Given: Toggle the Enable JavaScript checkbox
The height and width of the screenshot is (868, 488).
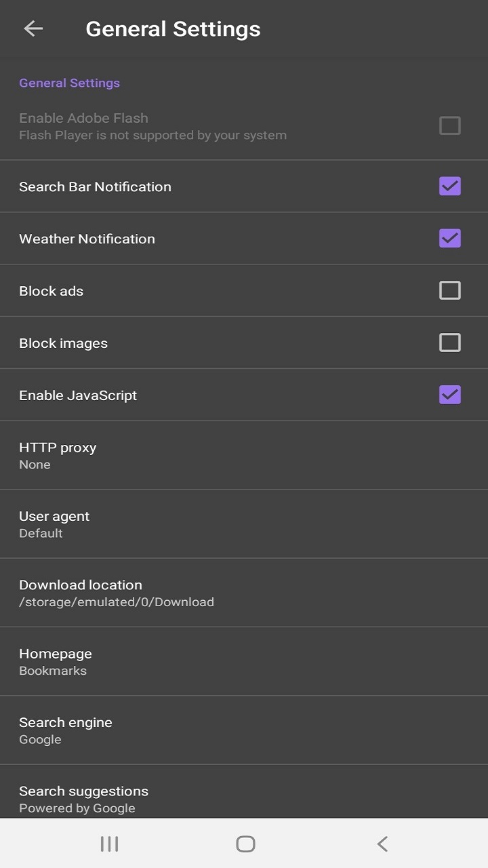Looking at the screenshot, I should tap(450, 395).
